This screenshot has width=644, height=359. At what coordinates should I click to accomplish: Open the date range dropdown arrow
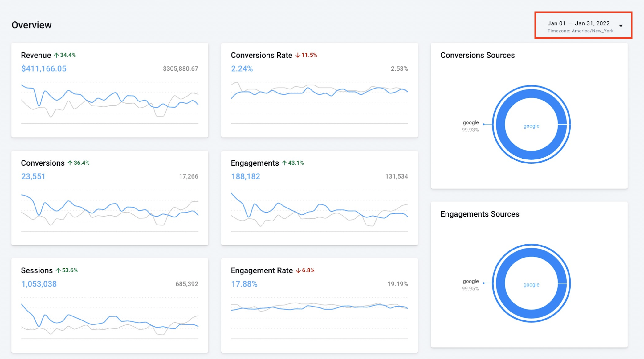621,26
